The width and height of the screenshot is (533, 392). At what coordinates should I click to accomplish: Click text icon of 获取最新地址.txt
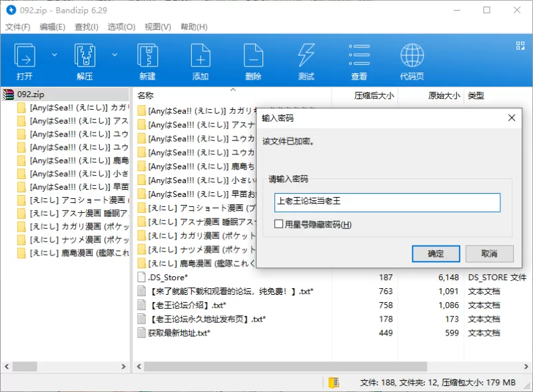point(141,333)
